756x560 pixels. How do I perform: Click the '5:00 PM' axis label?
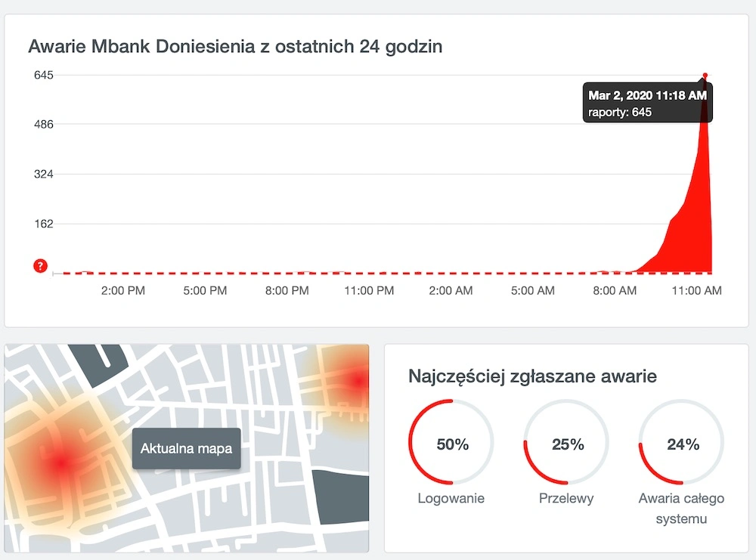(x=205, y=291)
